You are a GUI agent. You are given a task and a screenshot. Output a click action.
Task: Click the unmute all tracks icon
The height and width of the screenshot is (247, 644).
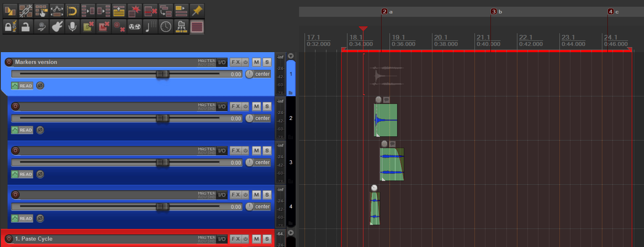point(103,27)
